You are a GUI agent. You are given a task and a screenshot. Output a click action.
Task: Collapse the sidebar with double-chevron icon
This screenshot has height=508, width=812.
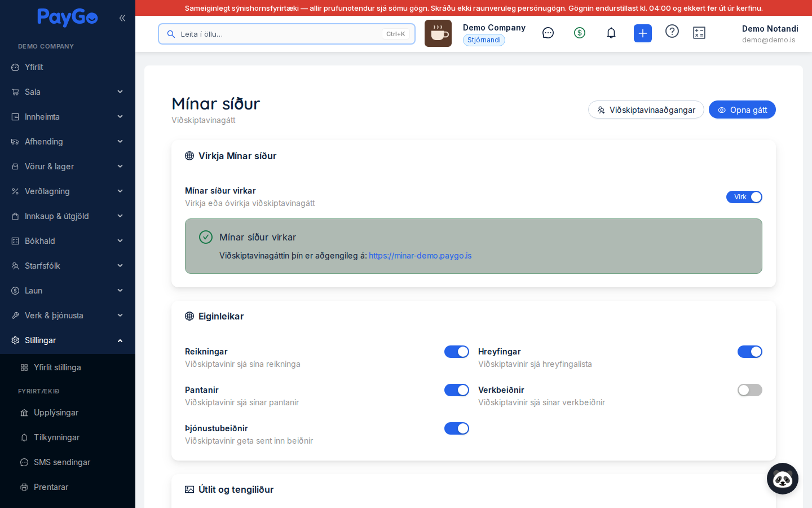pos(122,18)
